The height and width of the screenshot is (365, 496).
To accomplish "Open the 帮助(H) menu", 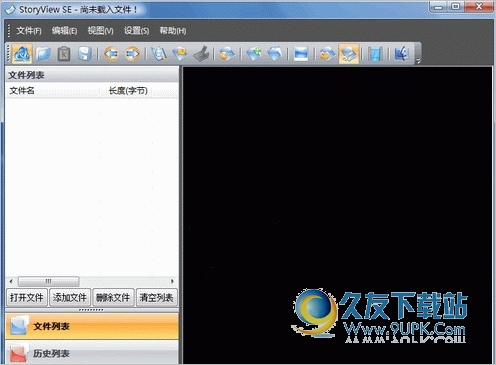I will [173, 31].
